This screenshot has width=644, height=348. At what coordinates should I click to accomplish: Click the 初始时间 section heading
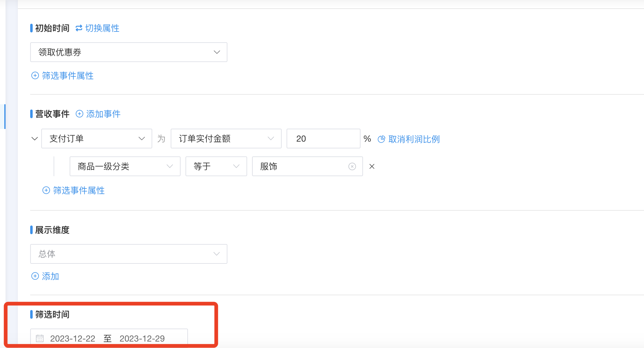point(52,28)
